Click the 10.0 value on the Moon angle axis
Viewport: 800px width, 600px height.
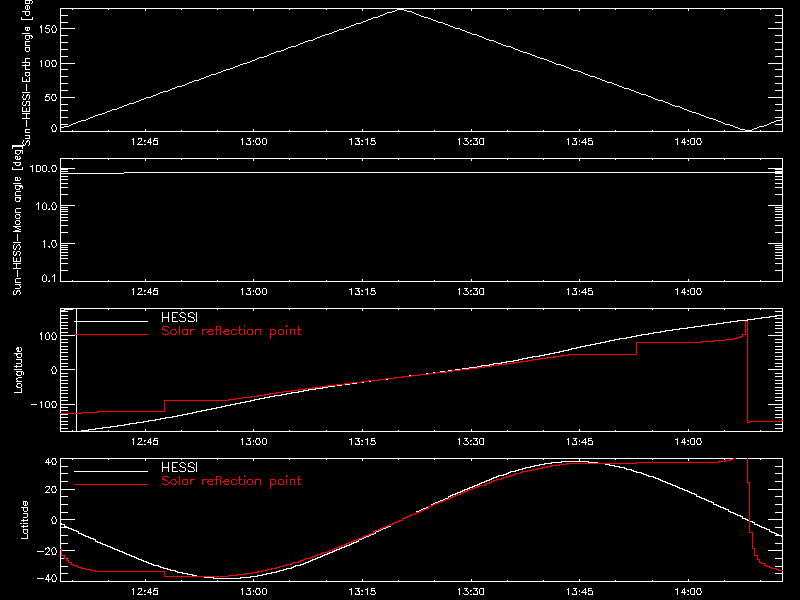click(47, 206)
